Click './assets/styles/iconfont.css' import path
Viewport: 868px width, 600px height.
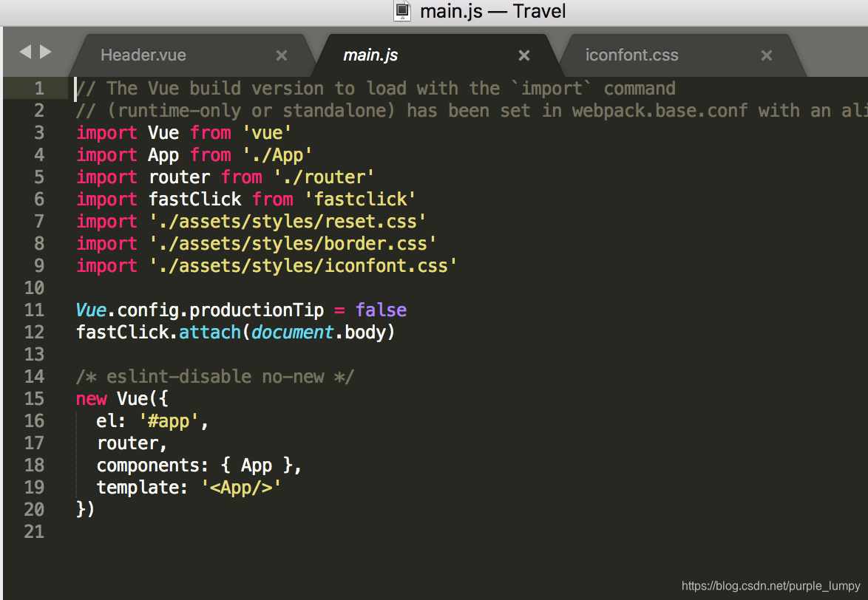click(303, 266)
